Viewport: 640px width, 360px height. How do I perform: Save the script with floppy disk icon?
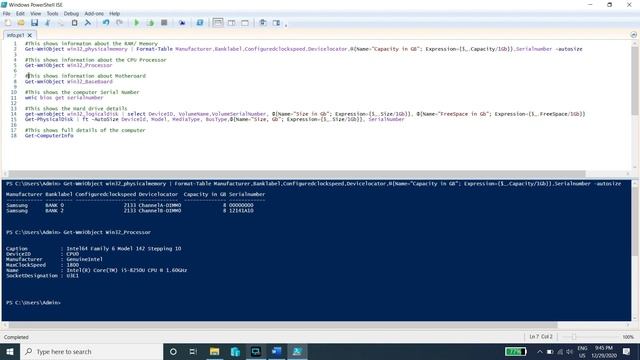click(x=34, y=23)
